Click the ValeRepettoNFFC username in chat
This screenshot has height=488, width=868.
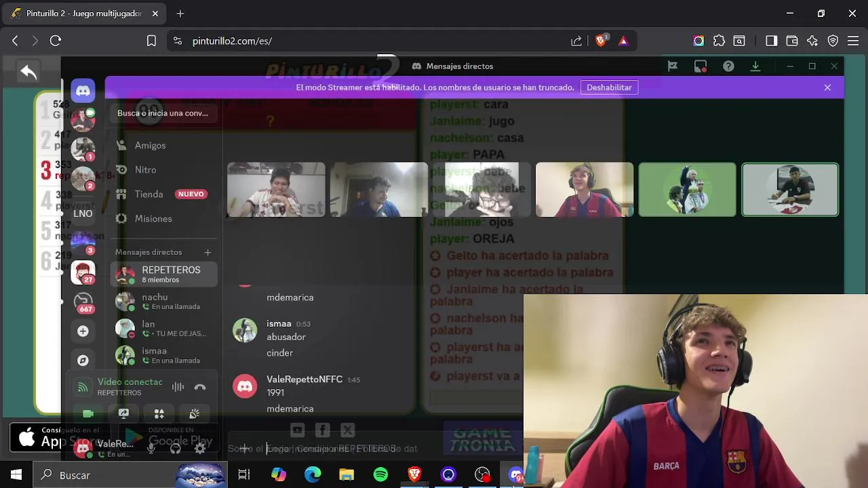click(x=304, y=380)
